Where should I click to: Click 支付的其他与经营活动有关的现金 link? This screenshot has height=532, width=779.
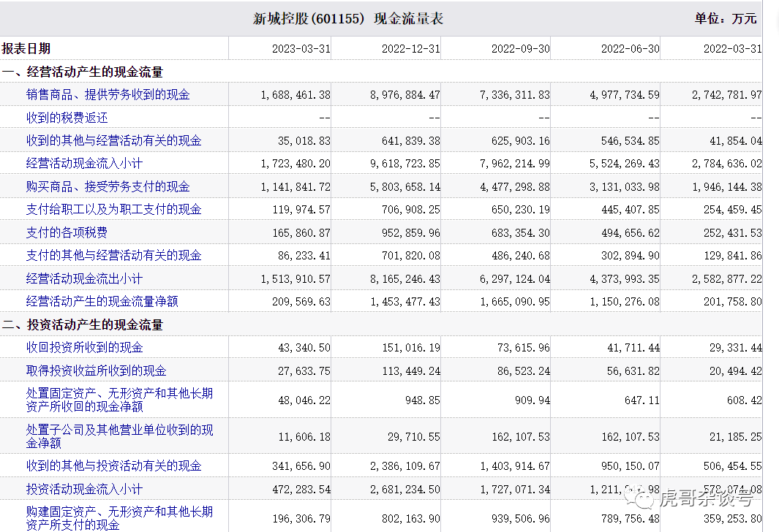tap(114, 255)
